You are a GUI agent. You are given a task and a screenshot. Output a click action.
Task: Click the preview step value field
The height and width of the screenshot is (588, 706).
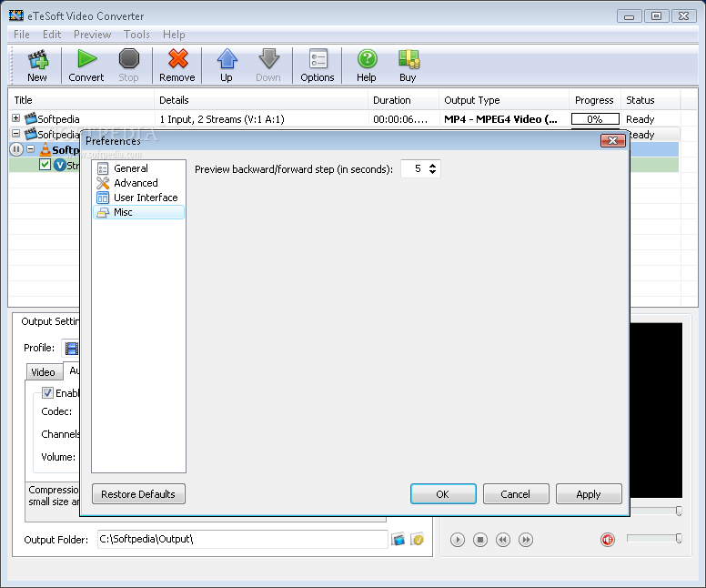click(414, 168)
